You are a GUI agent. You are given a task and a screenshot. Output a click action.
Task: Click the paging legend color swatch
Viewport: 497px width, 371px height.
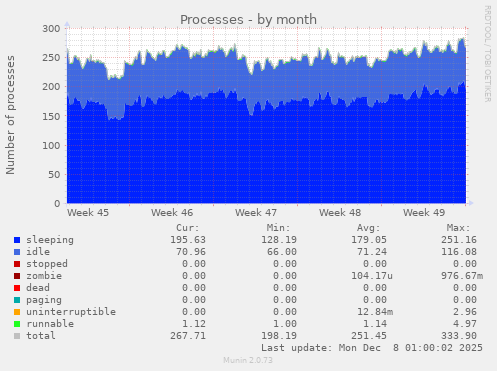(17, 300)
